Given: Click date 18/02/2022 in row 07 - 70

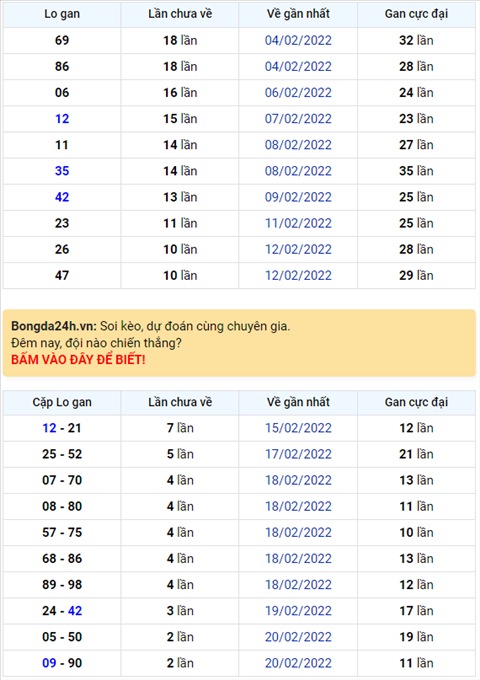Looking at the screenshot, I should pyautogui.click(x=298, y=480).
